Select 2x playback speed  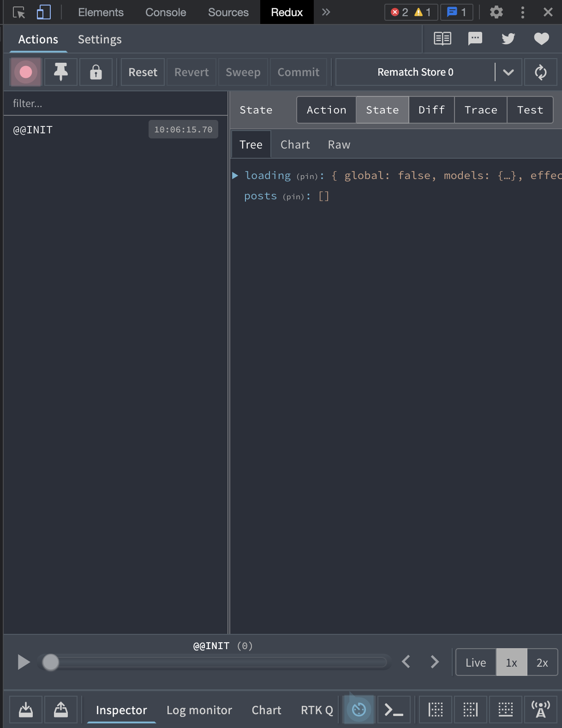pos(542,662)
